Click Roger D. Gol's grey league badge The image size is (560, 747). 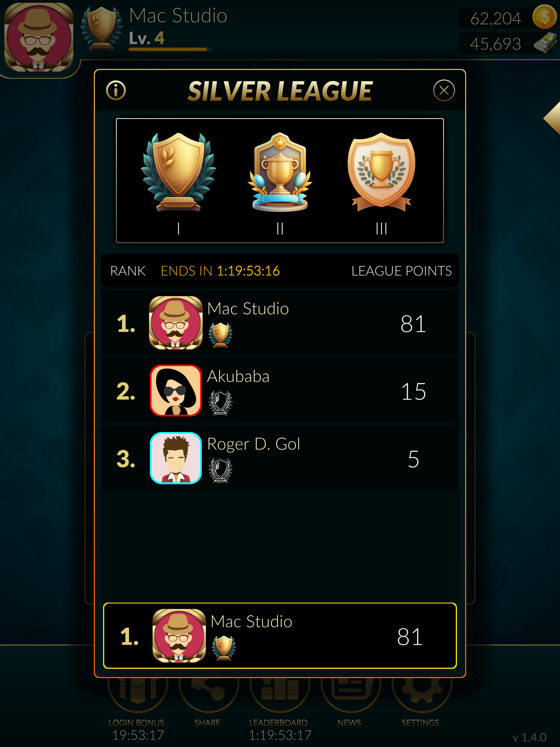[x=220, y=470]
